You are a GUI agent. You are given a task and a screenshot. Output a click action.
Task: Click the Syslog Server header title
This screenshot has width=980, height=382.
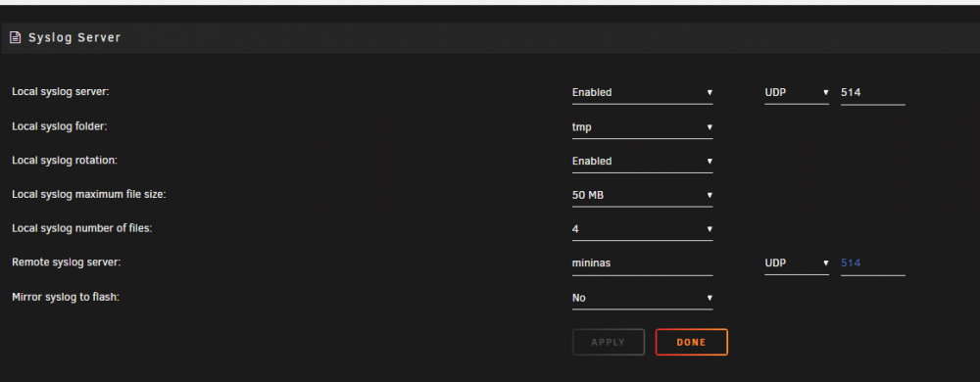[74, 37]
